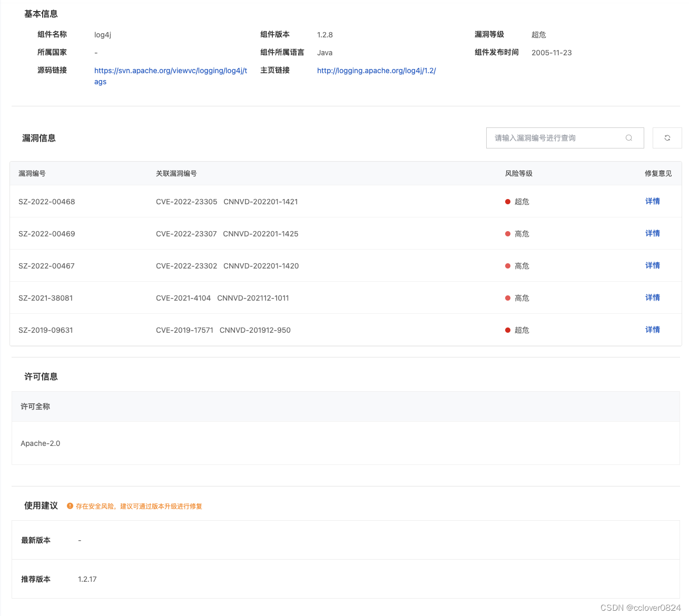Click the release date 2005-11-23
The height and width of the screenshot is (616, 689).
552,53
